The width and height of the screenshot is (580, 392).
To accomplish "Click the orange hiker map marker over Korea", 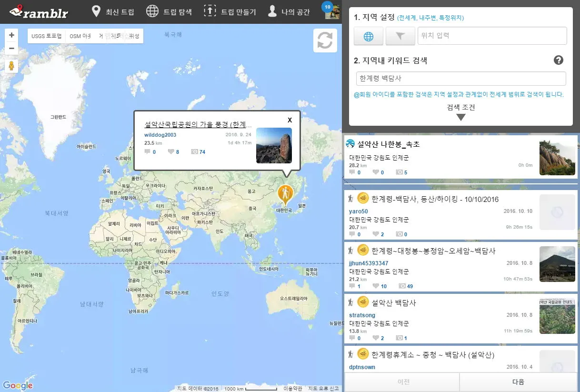I will pyautogui.click(x=285, y=194).
